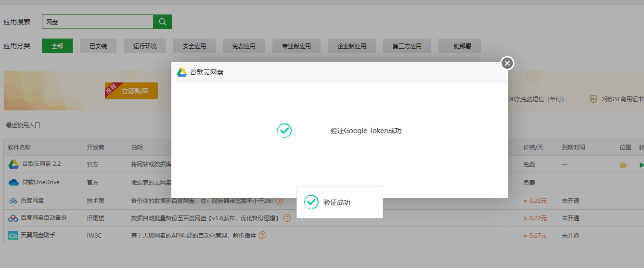Image resolution: width=644 pixels, height=268 pixels.
Task: Open the 天翼网盘助手 plugin name
Action: [38, 236]
